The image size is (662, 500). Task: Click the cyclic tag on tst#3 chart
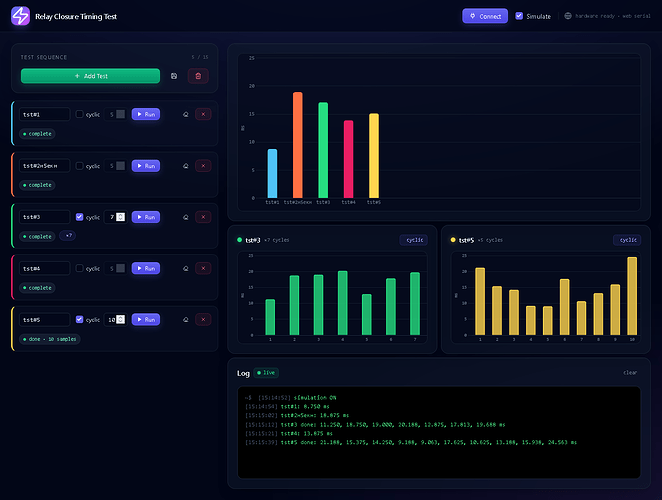pyautogui.click(x=414, y=240)
